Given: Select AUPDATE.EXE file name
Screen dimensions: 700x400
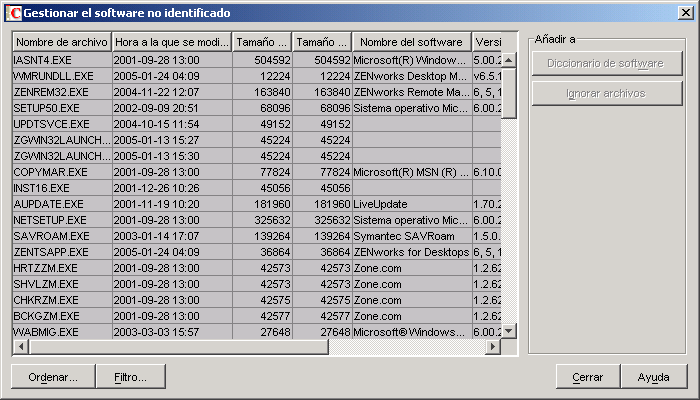Looking at the screenshot, I should [x=62, y=204].
